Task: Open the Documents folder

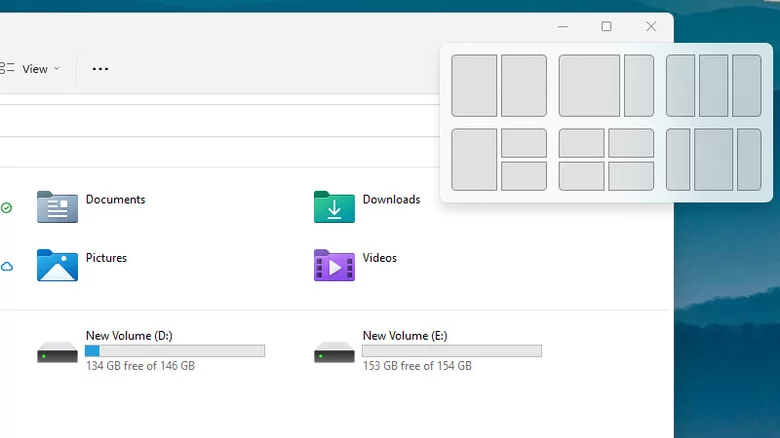Action: pyautogui.click(x=57, y=206)
